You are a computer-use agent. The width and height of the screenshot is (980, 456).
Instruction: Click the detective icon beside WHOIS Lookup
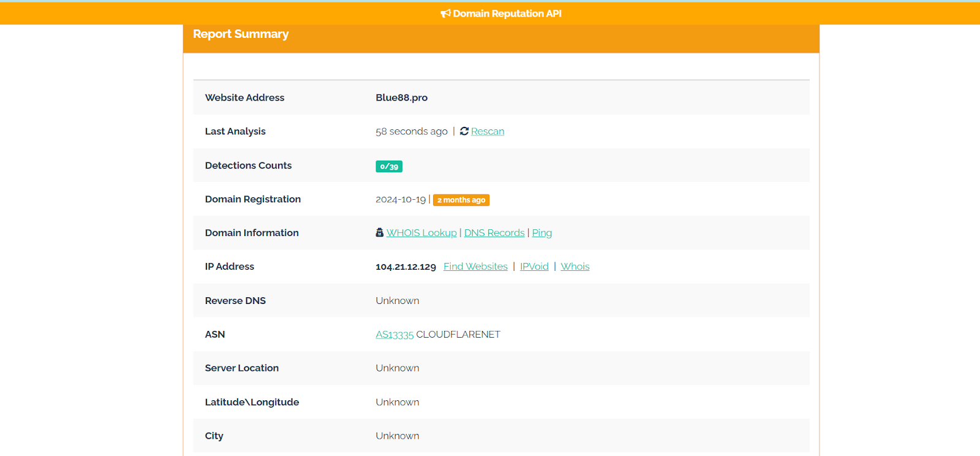click(380, 232)
